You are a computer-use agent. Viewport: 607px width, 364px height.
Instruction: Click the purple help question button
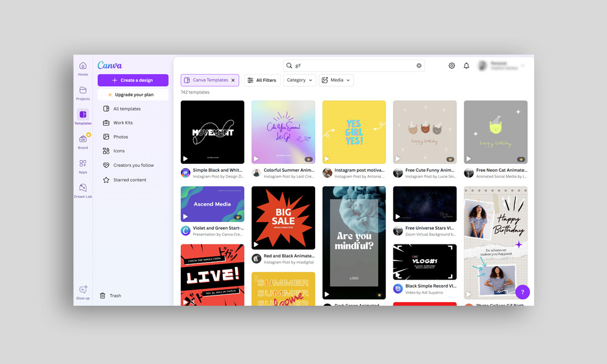[x=523, y=292]
